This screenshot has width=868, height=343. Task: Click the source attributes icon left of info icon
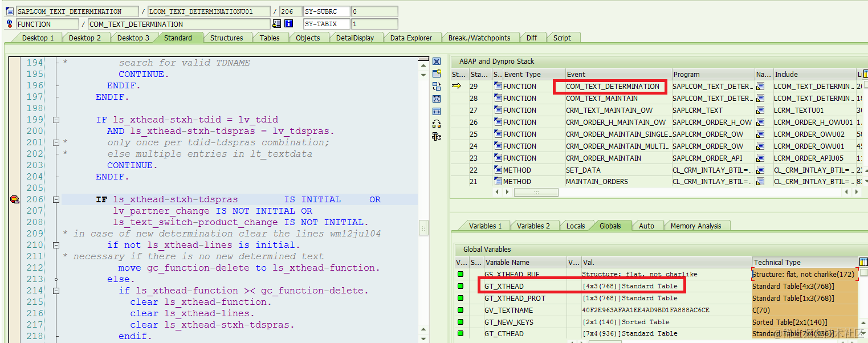coord(277,24)
